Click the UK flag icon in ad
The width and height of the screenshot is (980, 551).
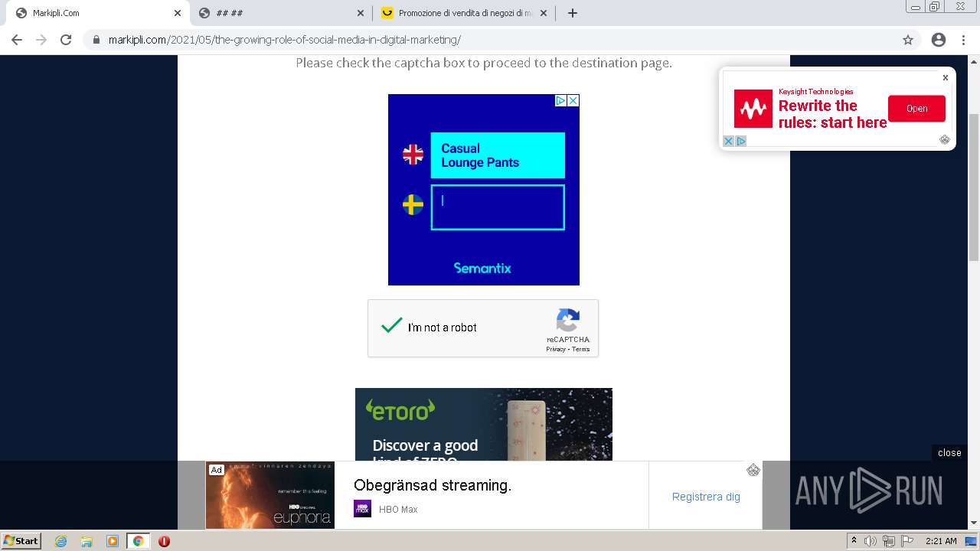pyautogui.click(x=413, y=155)
